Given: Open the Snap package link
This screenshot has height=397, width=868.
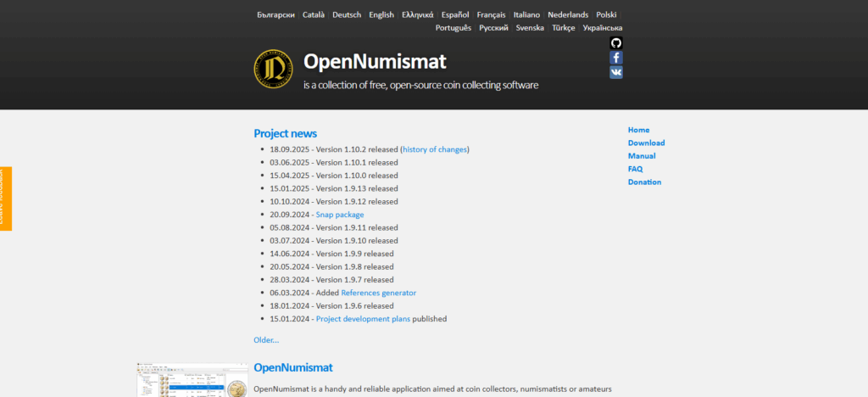Looking at the screenshot, I should click(340, 215).
